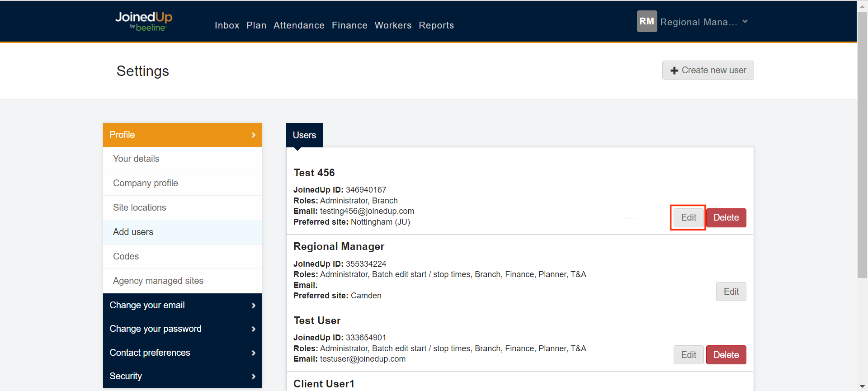The width and height of the screenshot is (868, 391).
Task: Edit the Test 456 user
Action: [x=688, y=217]
